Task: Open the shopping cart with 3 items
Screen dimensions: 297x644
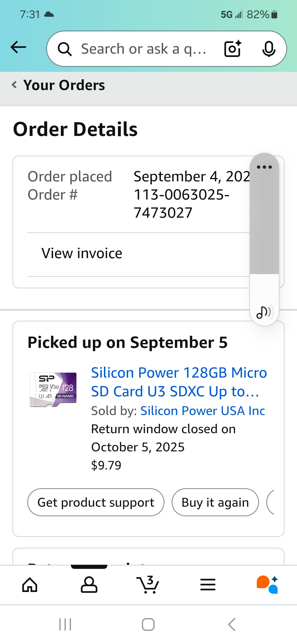Action: pyautogui.click(x=148, y=584)
